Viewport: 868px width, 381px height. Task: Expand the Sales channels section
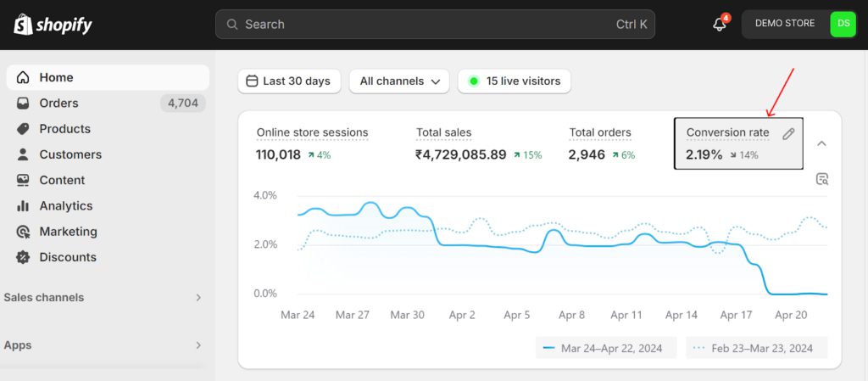point(198,298)
